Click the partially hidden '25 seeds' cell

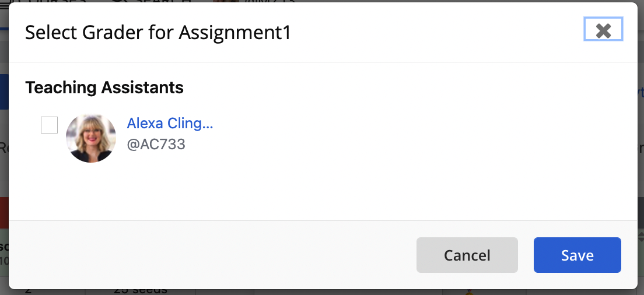(x=141, y=291)
